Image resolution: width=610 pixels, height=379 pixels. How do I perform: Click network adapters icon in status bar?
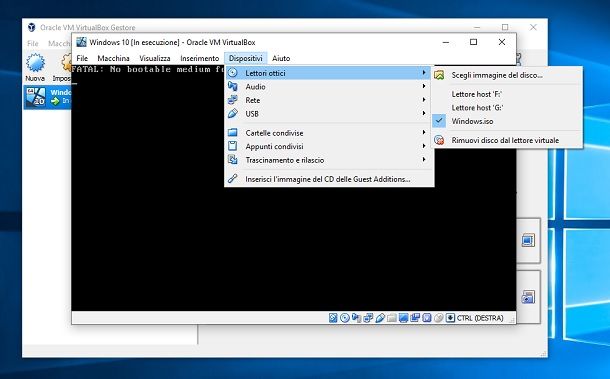(x=368, y=318)
